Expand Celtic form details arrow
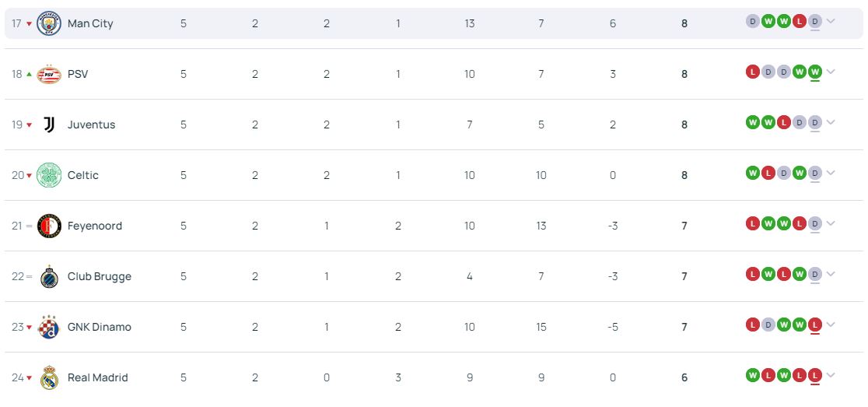Image resolution: width=868 pixels, height=407 pixels. [x=831, y=173]
